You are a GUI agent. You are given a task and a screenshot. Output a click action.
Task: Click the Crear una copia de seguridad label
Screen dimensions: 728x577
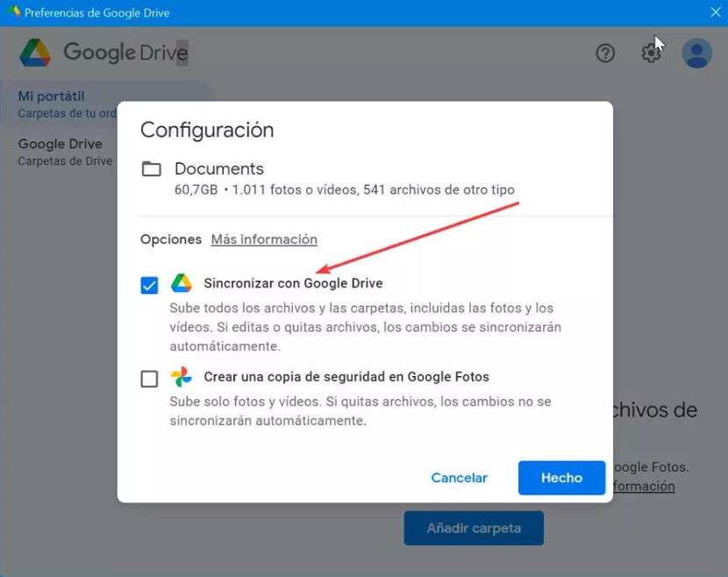346,376
